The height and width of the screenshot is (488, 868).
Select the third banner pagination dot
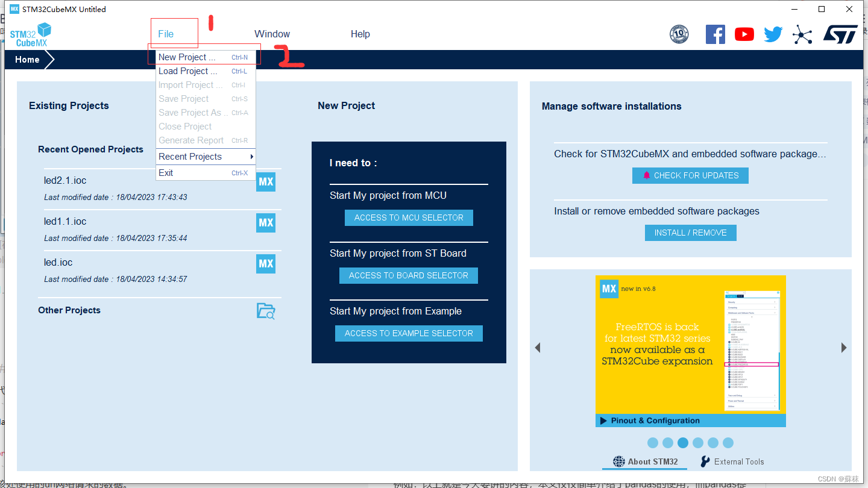[683, 443]
